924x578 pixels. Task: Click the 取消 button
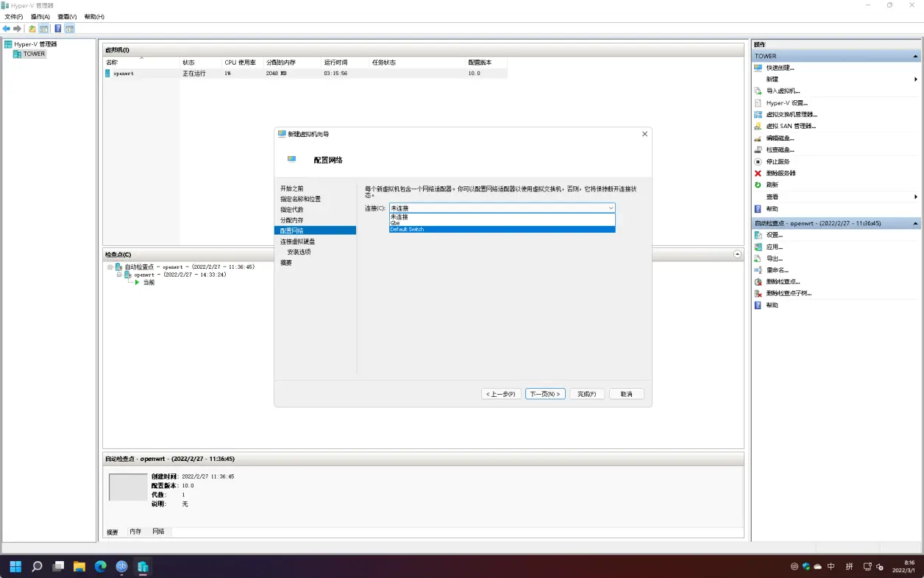pos(626,394)
